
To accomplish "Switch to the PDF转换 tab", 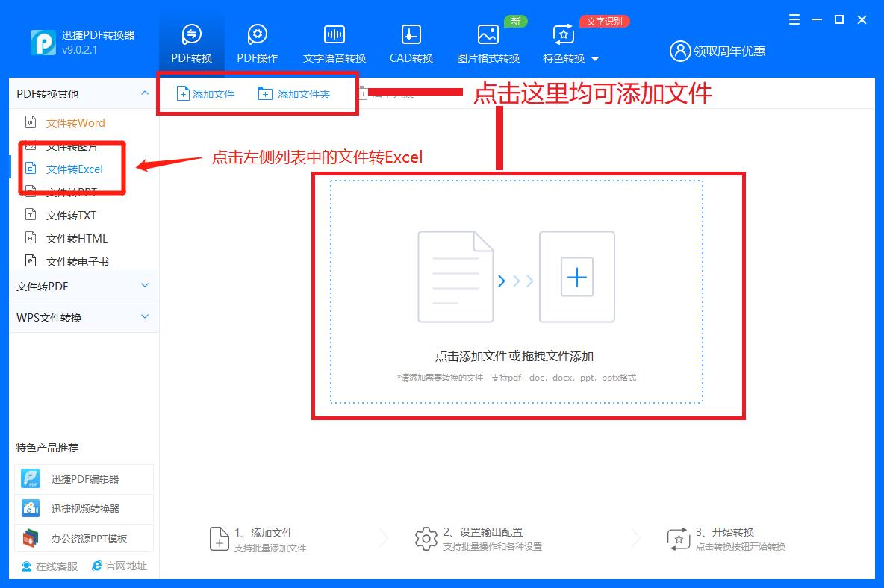I will (x=191, y=41).
